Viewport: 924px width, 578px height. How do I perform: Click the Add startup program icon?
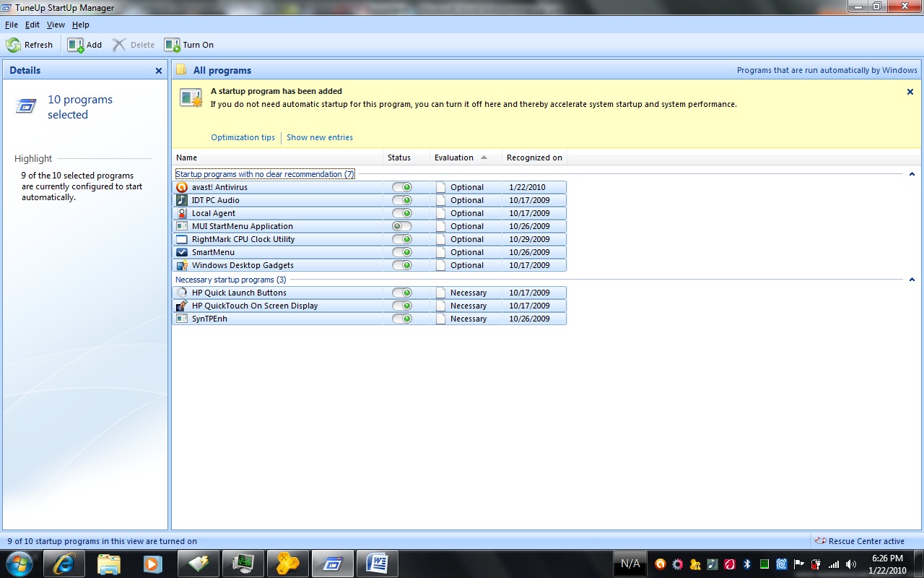76,45
